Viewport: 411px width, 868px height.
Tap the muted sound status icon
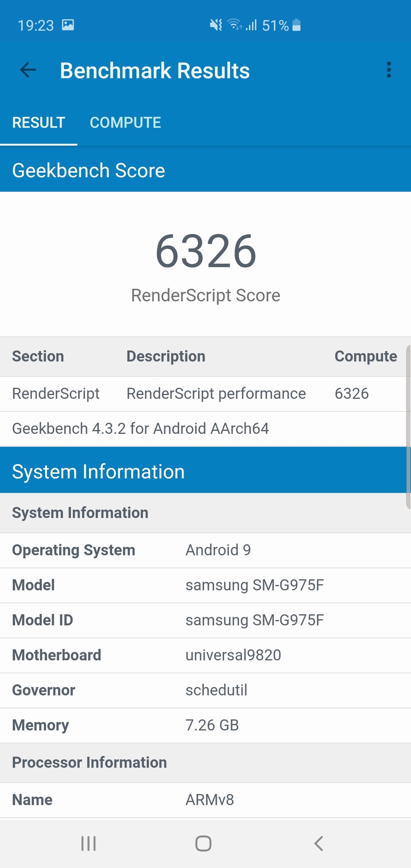tap(216, 25)
